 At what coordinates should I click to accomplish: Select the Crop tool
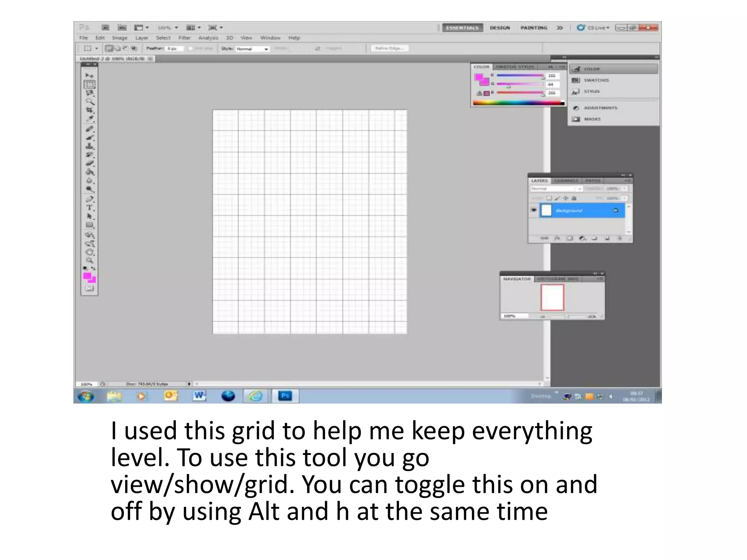pos(89,110)
